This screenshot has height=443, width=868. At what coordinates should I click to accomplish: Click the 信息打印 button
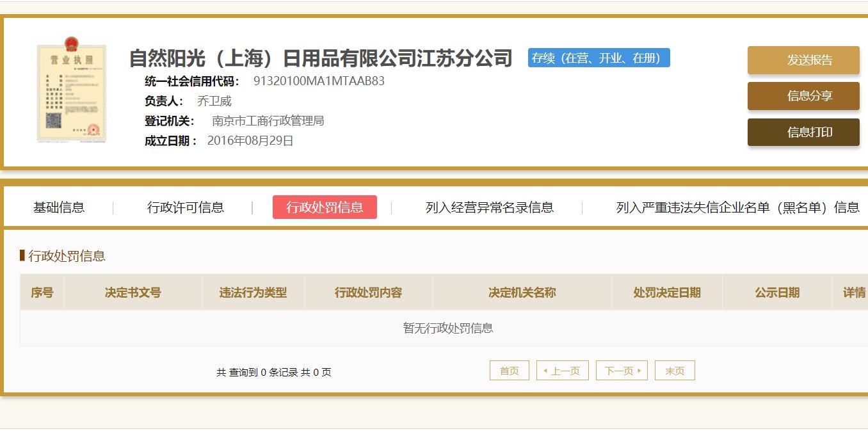tap(803, 133)
